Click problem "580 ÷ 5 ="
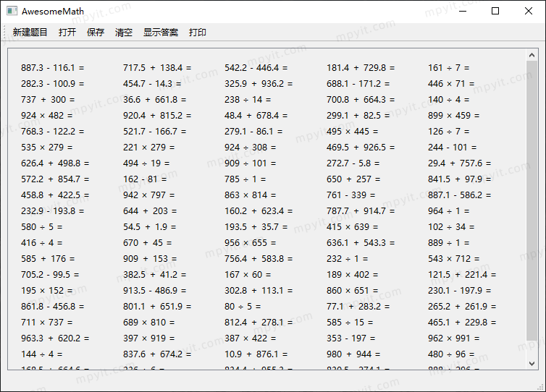This screenshot has height=392, width=546. (41, 227)
